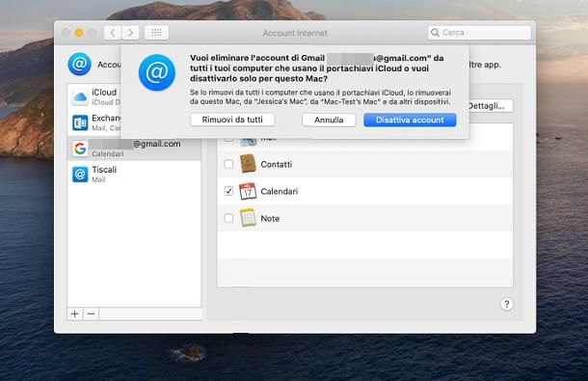Select the gmail.com account row
The width and height of the screenshot is (588, 381).
tap(134, 149)
